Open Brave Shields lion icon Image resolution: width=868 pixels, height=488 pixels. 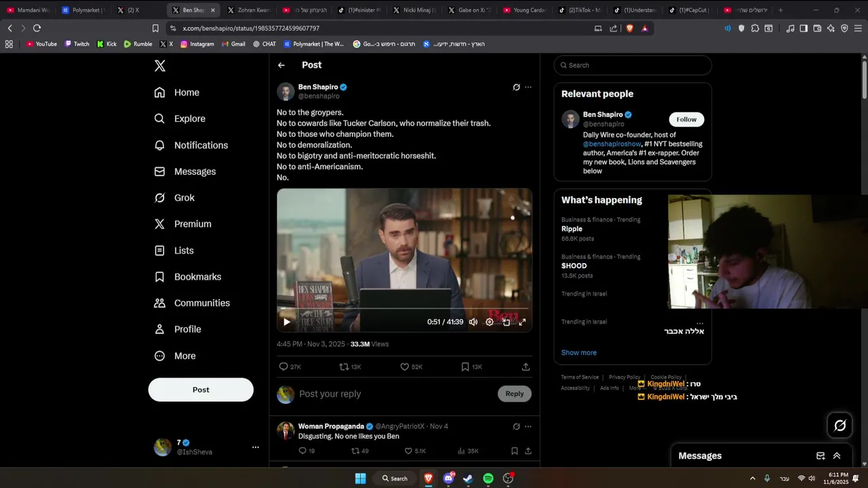pyautogui.click(x=630, y=28)
